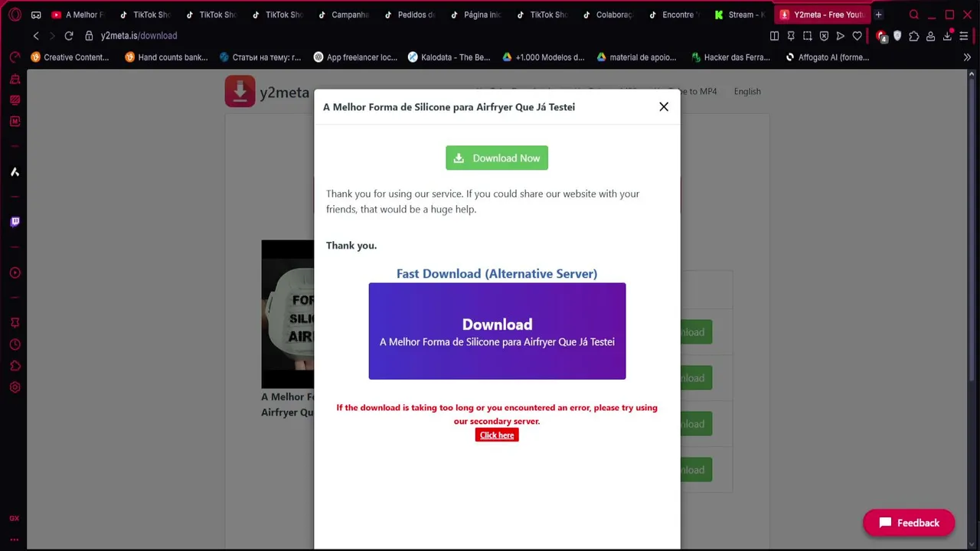Open the English language selector
This screenshot has height=551, width=980.
pyautogui.click(x=747, y=91)
